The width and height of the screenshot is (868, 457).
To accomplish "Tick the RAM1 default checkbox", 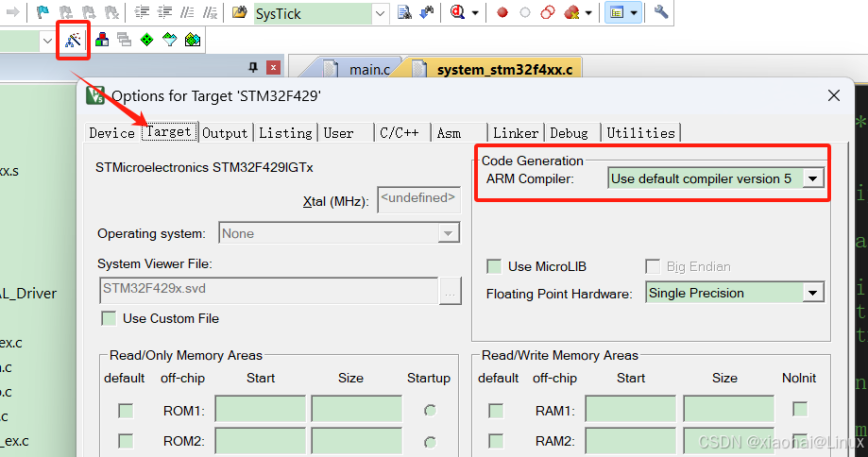I will pyautogui.click(x=496, y=411).
